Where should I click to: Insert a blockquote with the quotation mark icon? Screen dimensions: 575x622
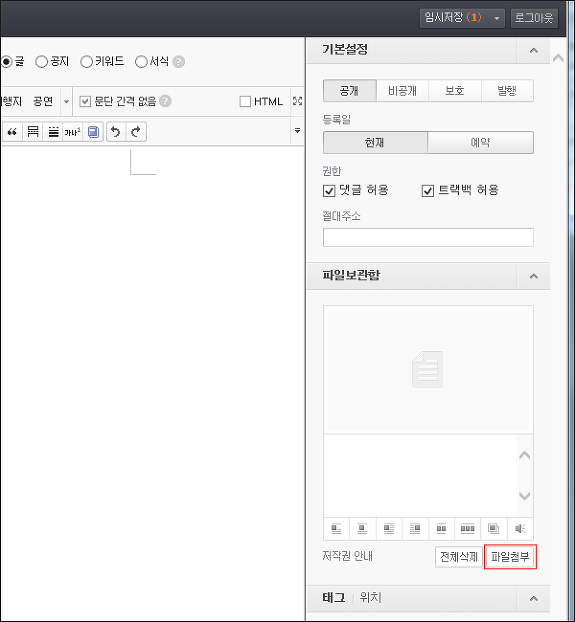pos(12,132)
